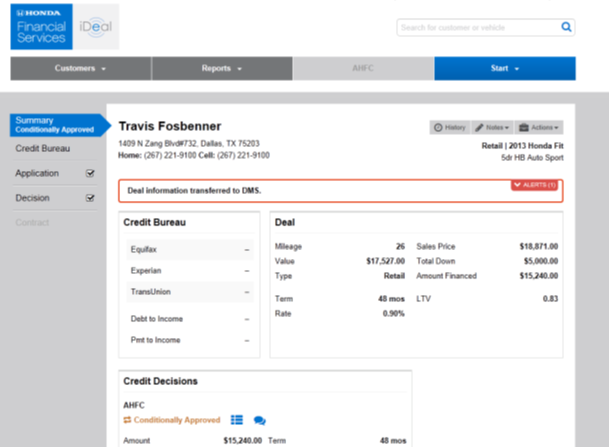Go to Credit Bureau section
609x447 pixels.
point(42,148)
